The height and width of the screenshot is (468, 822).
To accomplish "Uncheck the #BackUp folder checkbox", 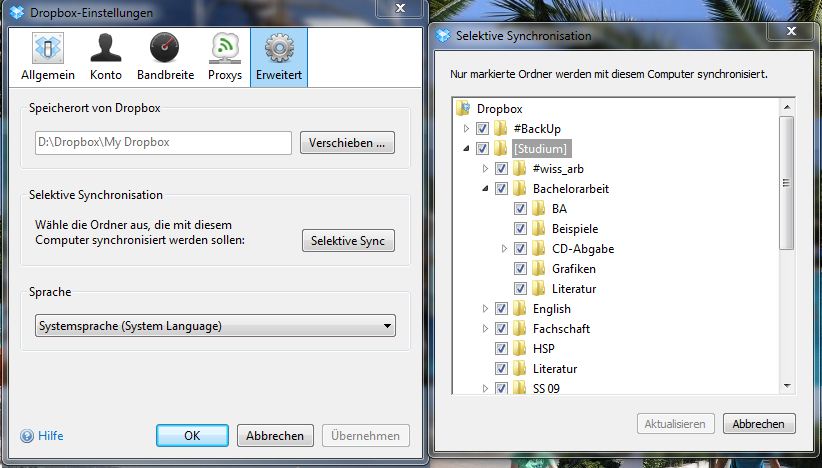I will click(x=482, y=128).
